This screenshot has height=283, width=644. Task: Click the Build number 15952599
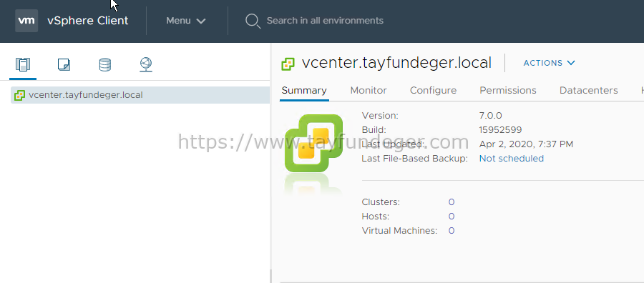pos(500,130)
